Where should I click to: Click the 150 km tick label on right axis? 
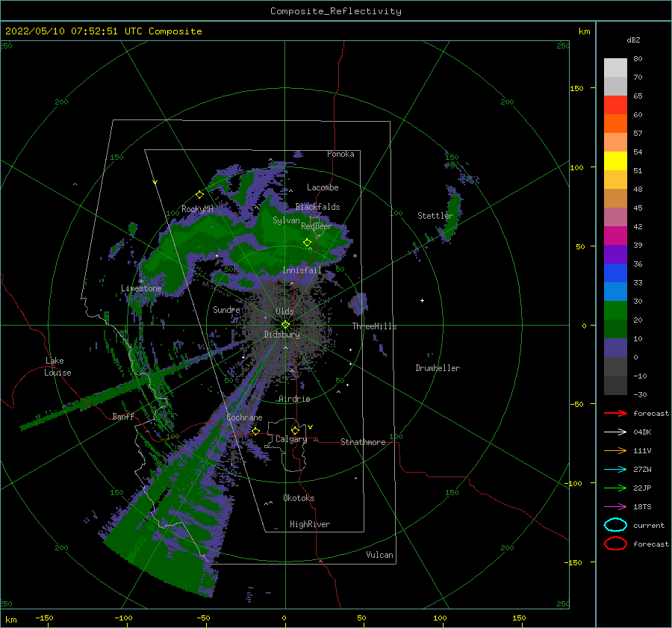[576, 88]
